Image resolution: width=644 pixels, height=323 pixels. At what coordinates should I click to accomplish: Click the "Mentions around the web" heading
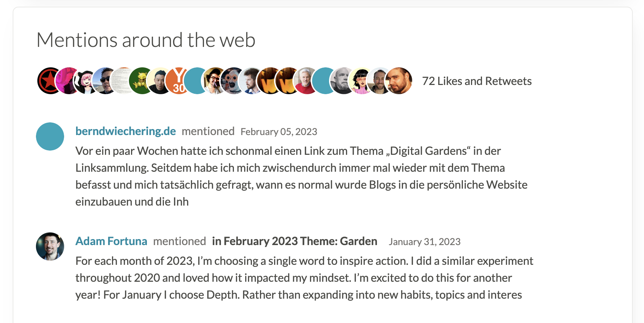pyautogui.click(x=145, y=39)
